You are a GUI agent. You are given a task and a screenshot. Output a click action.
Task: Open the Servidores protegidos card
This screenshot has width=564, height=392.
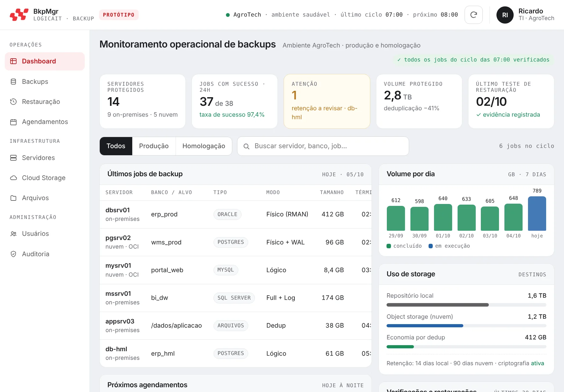click(x=142, y=101)
